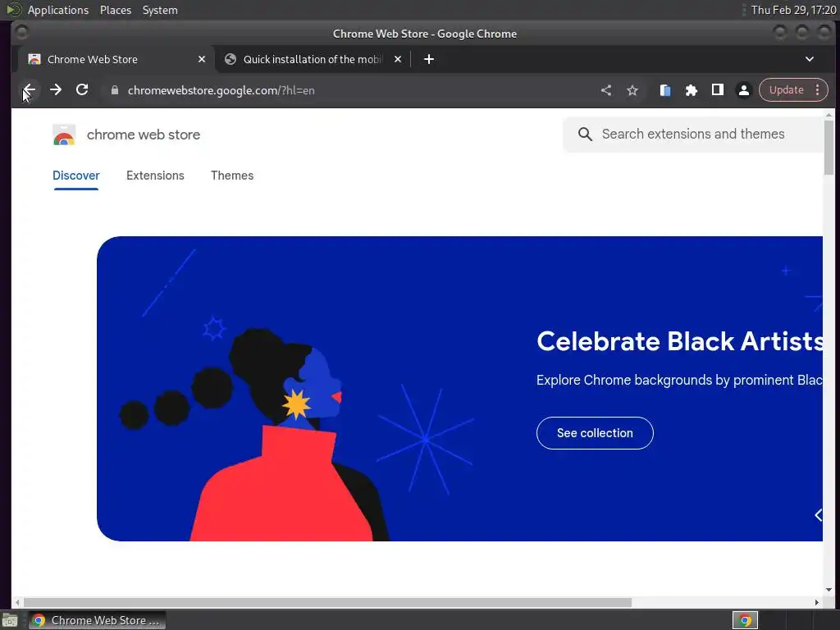Click Chrome icon in workspace switcher
The image size is (840, 630).
pos(745,620)
